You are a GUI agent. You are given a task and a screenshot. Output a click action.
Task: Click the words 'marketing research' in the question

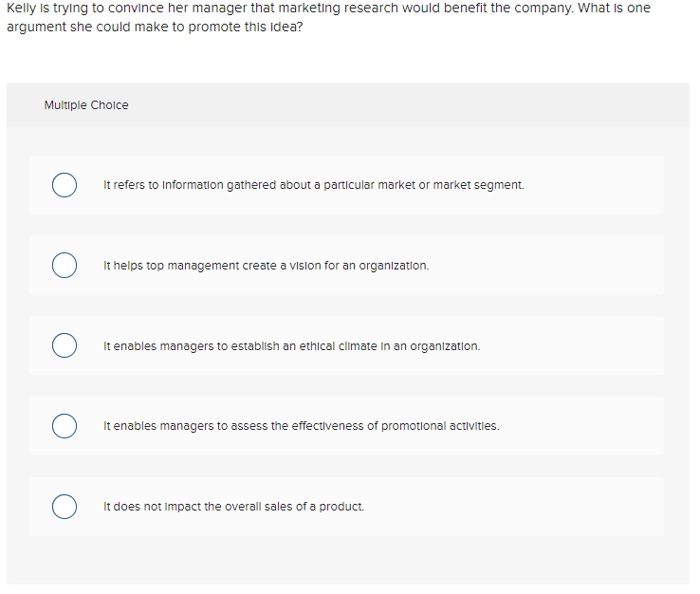point(354,8)
